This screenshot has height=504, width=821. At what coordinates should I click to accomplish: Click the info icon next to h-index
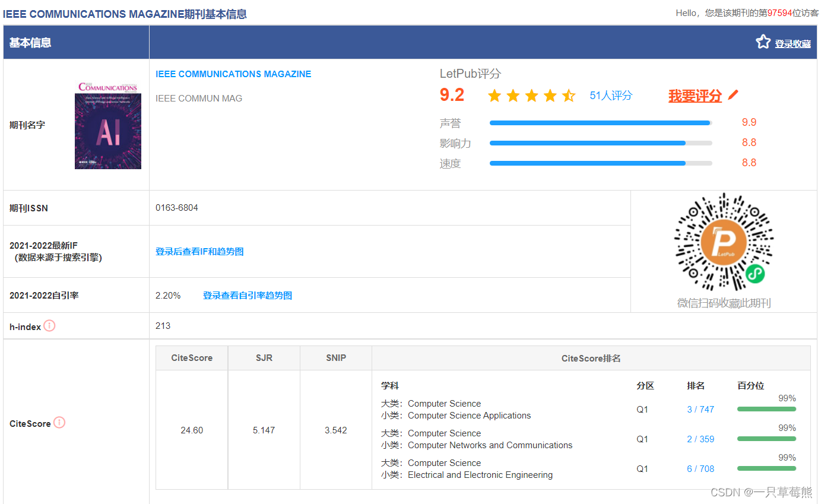[x=49, y=325]
